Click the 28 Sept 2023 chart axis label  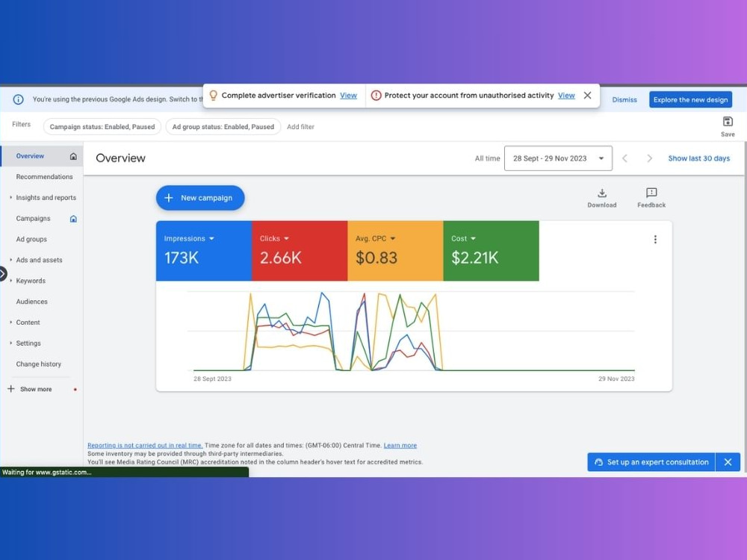coord(212,379)
